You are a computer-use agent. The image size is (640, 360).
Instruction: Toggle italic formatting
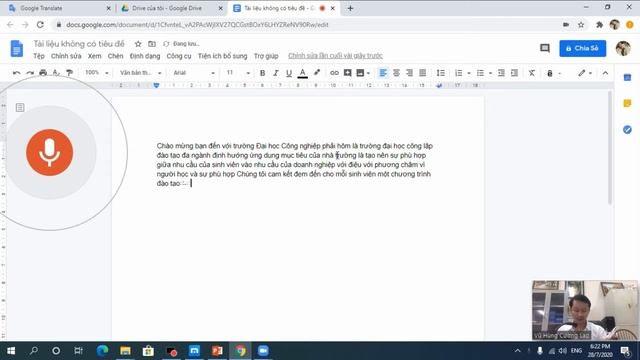pyautogui.click(x=276, y=73)
